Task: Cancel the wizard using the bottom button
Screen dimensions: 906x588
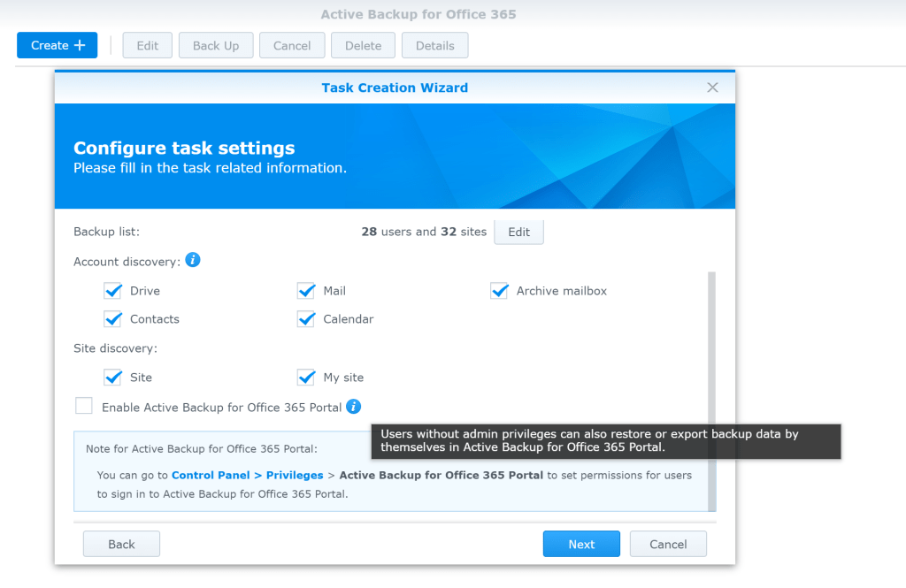Action: point(668,544)
